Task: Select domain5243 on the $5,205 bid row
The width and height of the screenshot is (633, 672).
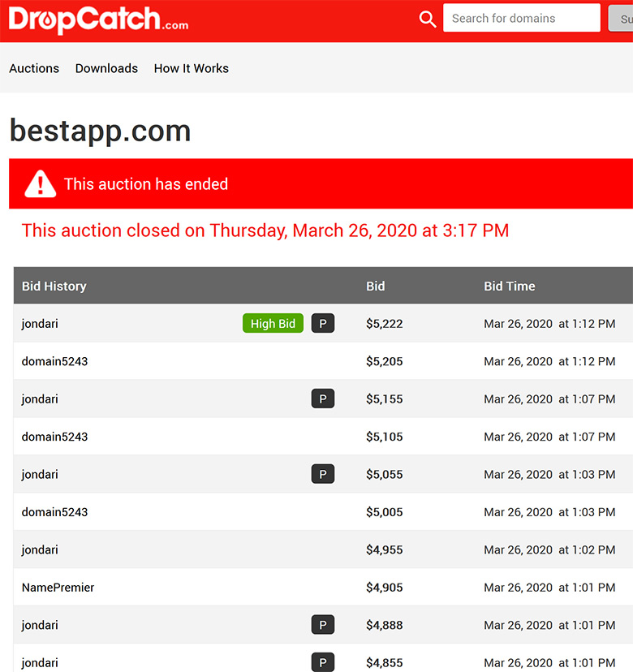Action: click(55, 361)
